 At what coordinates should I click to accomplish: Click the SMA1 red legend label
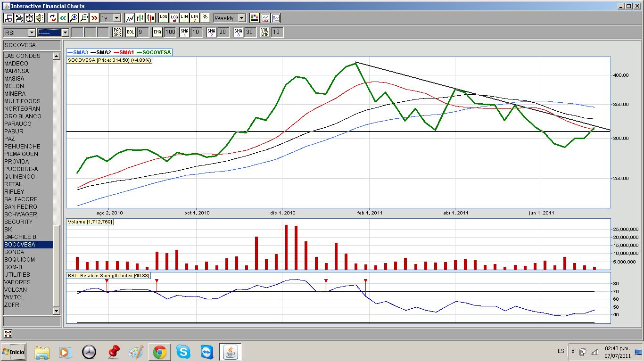coord(124,52)
